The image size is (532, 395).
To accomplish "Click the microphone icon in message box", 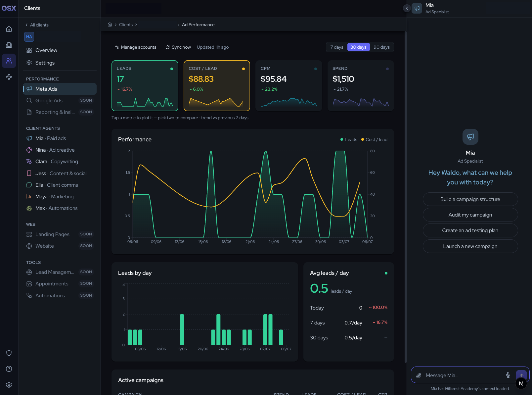I will [x=508, y=375].
